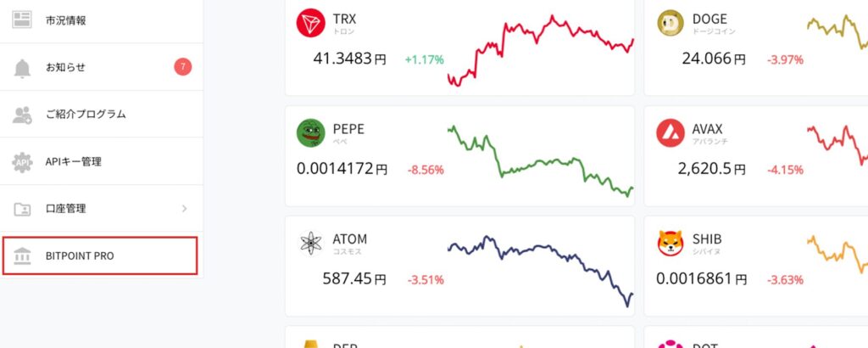
Task: Open the ご紹介プログラム menu item
Action: [x=86, y=115]
